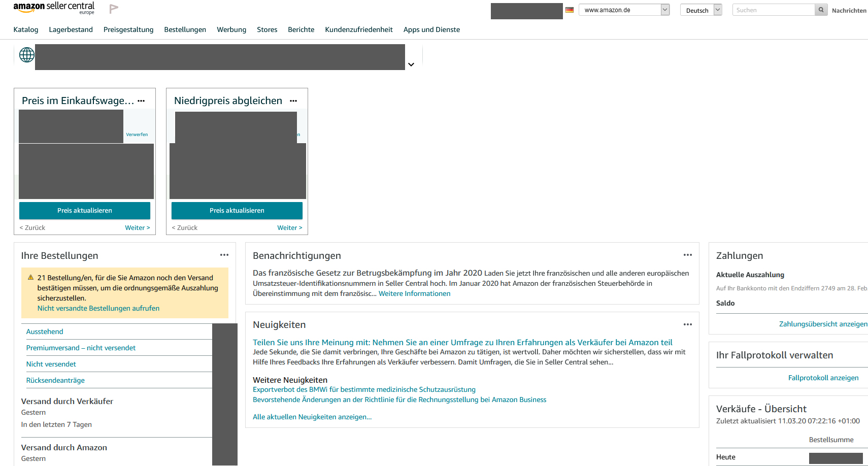This screenshot has height=466, width=868.
Task: Click the warning icon in order alert
Action: pyautogui.click(x=30, y=277)
